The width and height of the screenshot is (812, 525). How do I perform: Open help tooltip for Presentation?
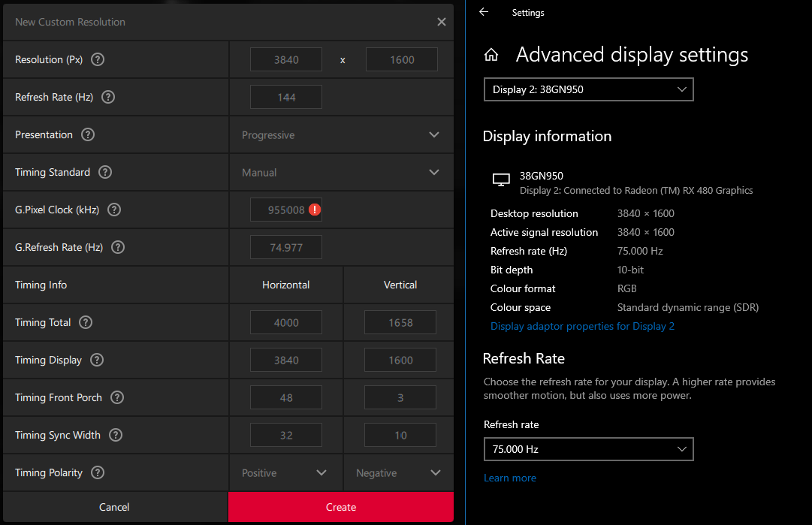pyautogui.click(x=88, y=134)
